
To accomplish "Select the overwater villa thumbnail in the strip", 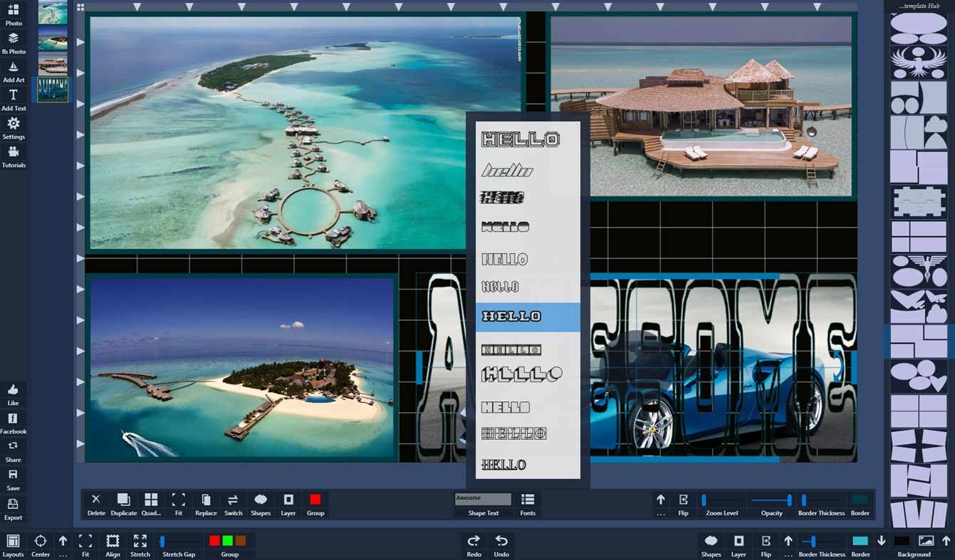I will (53, 64).
